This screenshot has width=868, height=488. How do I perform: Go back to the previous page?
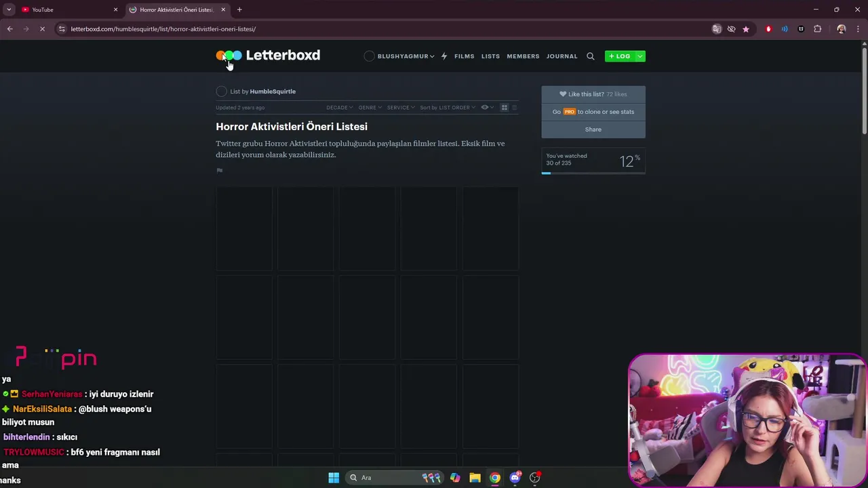pyautogui.click(x=9, y=29)
